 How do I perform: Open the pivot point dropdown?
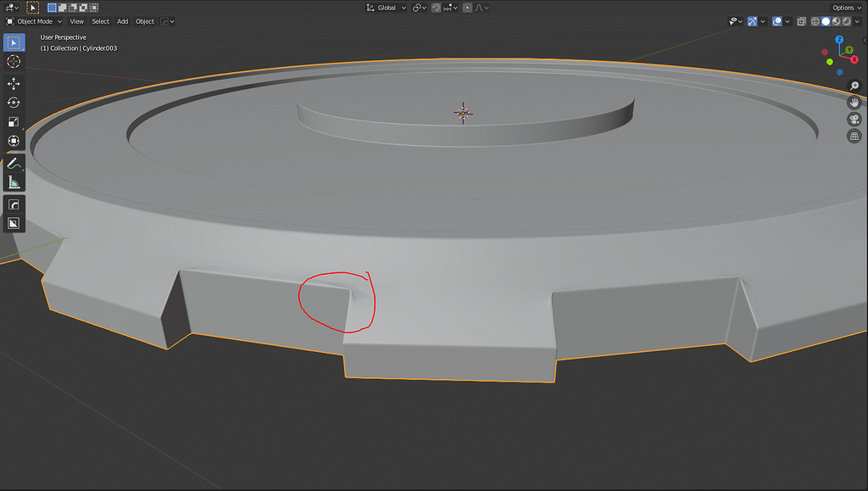(x=420, y=8)
